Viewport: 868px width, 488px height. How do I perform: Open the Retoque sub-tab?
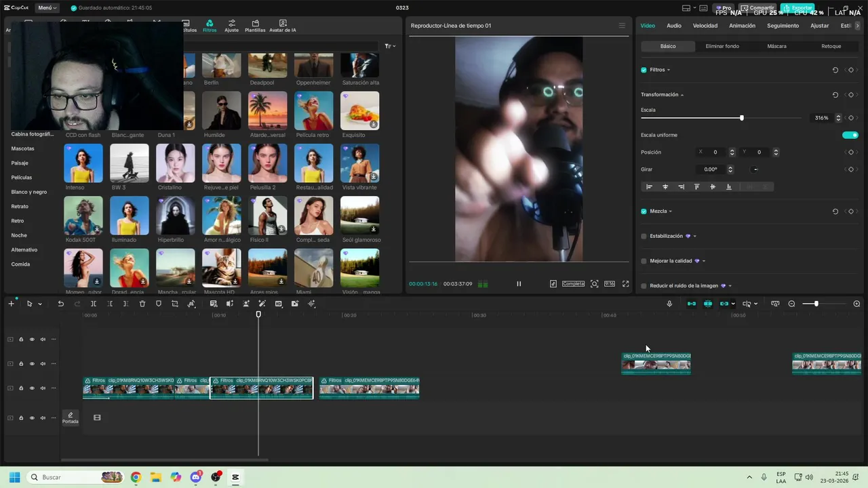coord(831,46)
